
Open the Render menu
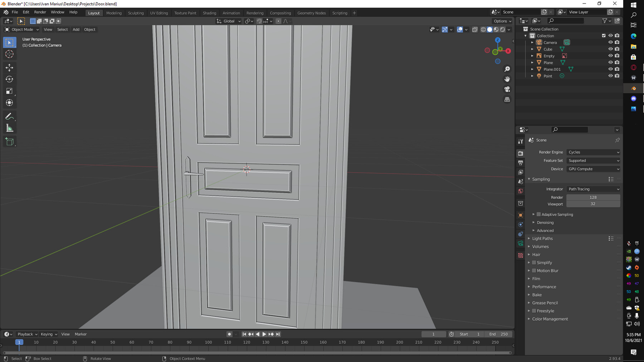click(x=40, y=12)
